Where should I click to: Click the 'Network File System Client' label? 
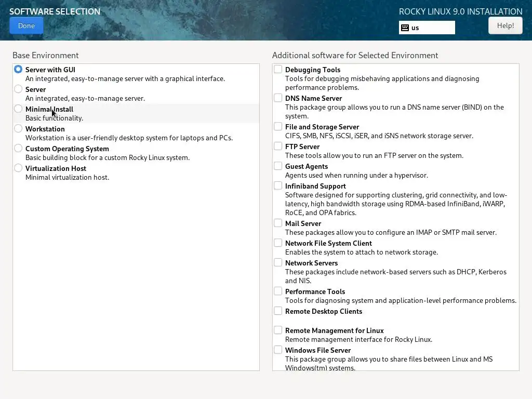[x=328, y=243]
